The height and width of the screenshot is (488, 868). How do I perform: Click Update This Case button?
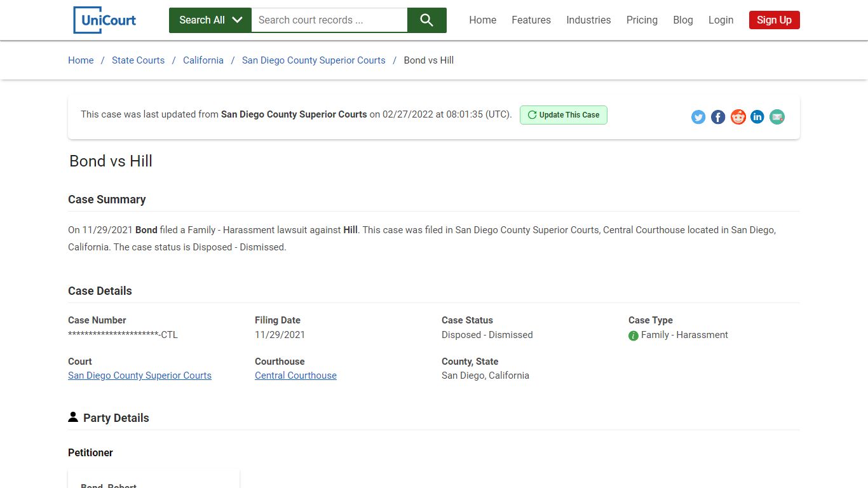(564, 115)
